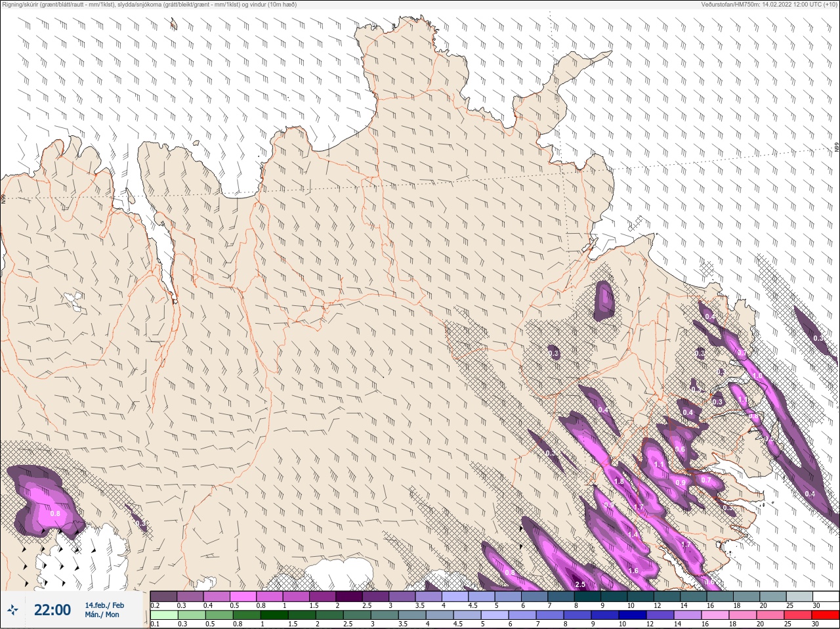Pick the upper legend pink swatch above 0.5
840x629 pixels.
[x=243, y=596]
